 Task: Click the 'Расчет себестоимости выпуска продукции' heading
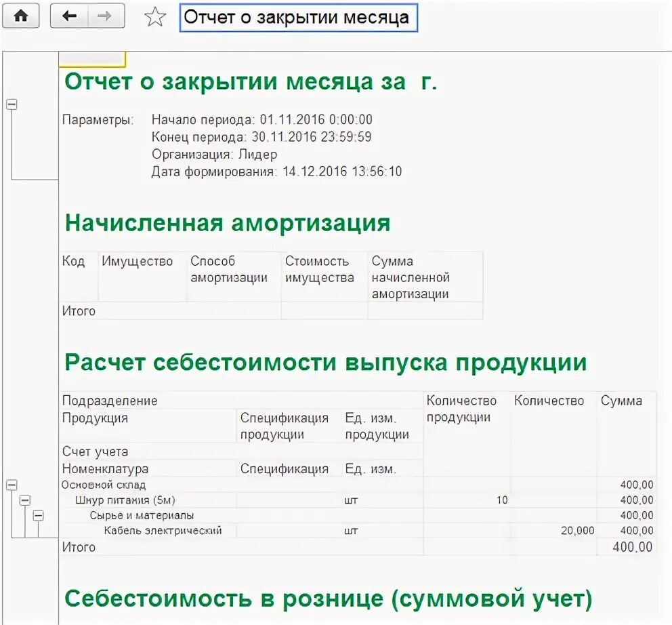(326, 363)
